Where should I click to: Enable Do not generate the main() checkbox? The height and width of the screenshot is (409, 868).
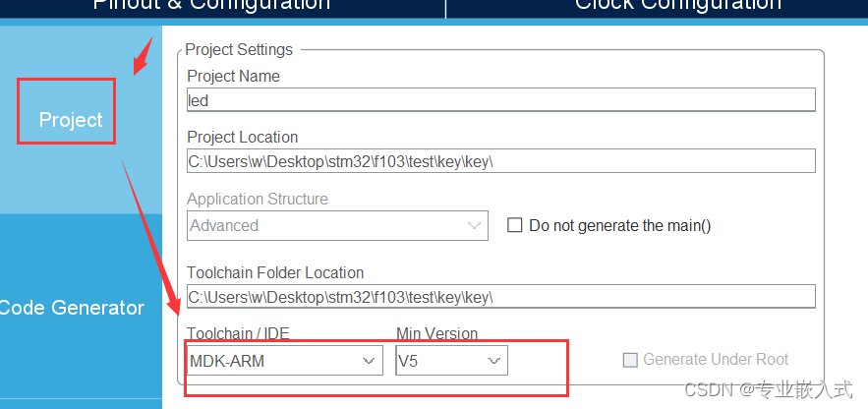(515, 225)
